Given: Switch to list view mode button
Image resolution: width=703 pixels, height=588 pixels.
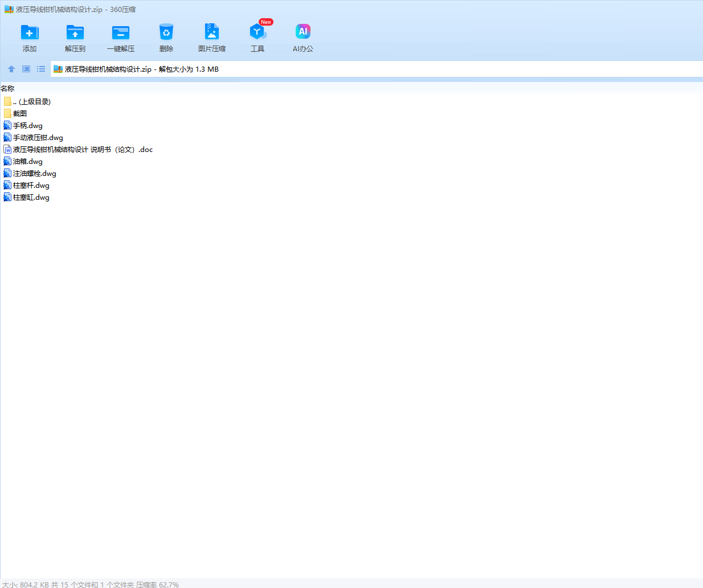Looking at the screenshot, I should [x=41, y=69].
